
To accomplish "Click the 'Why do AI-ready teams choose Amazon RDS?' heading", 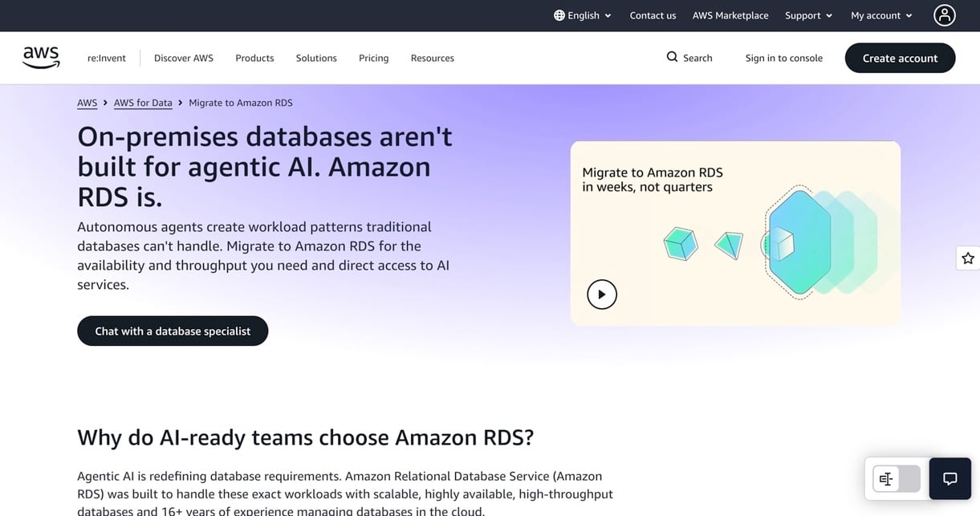I will [x=306, y=437].
